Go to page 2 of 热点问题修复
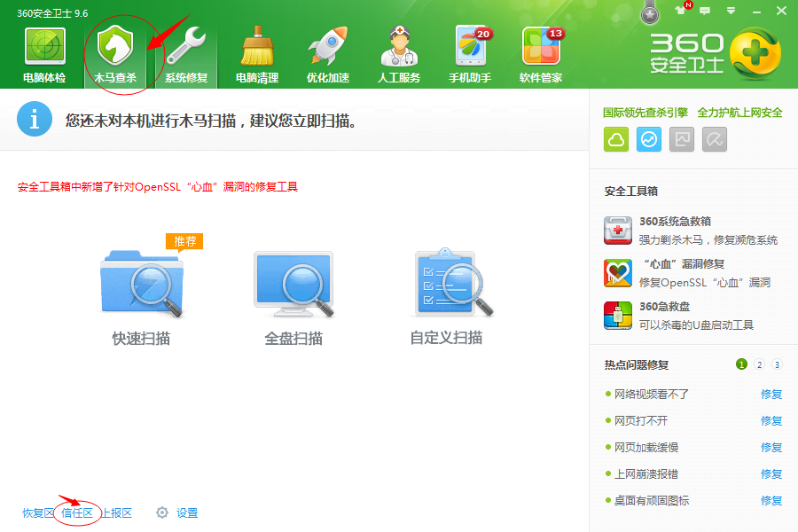Screen dimensions: 798x532 pos(759,365)
